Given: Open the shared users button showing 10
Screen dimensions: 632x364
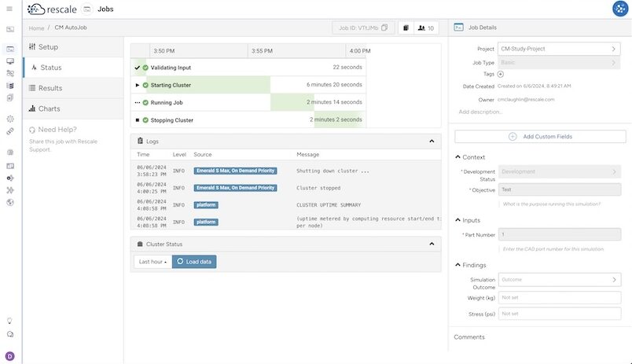Looking at the screenshot, I should tap(425, 28).
